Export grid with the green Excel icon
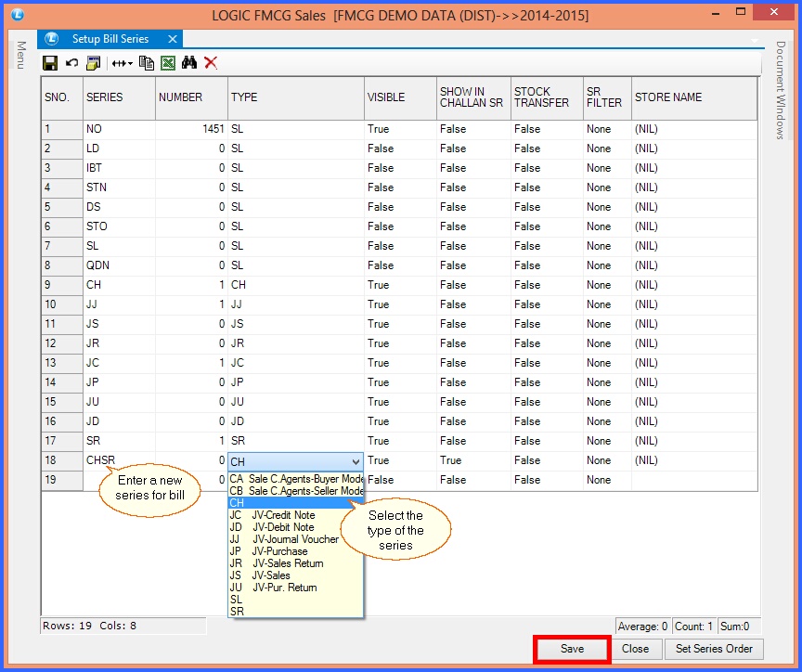 [168, 63]
